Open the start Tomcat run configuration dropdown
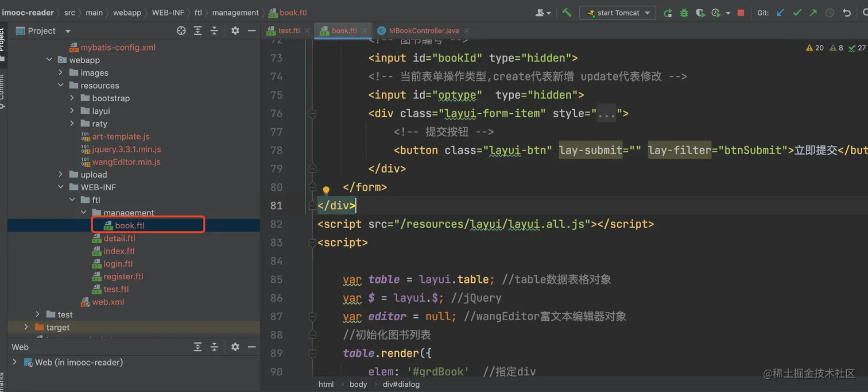Screen dimensions: 868x392 [618, 13]
